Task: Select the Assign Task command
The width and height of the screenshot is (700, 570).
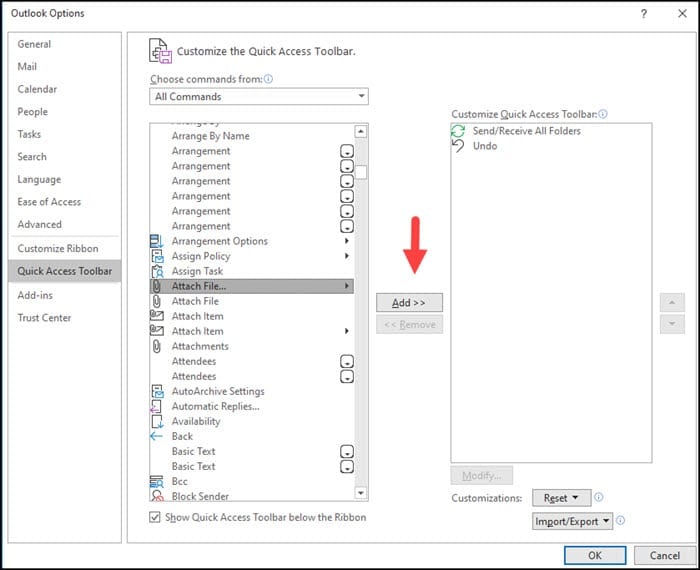Action: pyautogui.click(x=252, y=271)
